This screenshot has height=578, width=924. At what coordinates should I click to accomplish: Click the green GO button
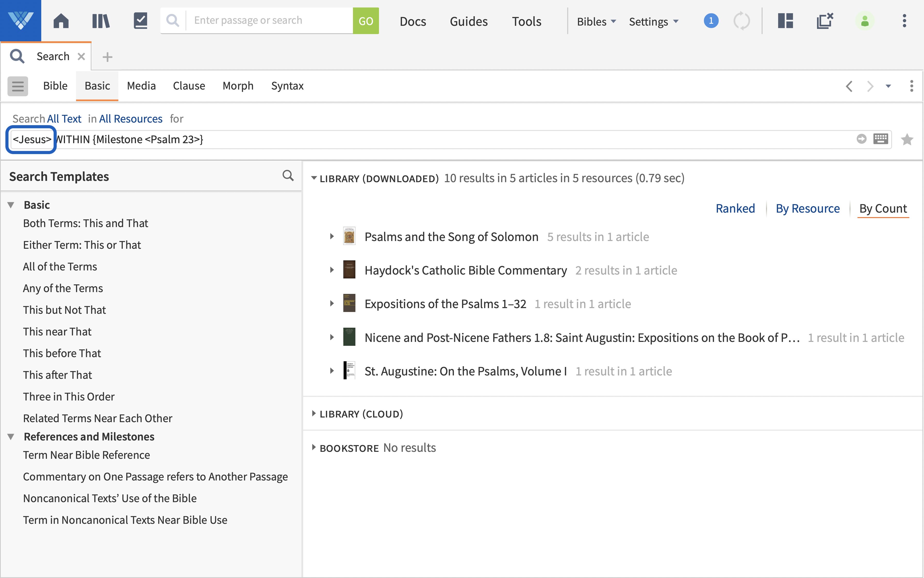366,21
